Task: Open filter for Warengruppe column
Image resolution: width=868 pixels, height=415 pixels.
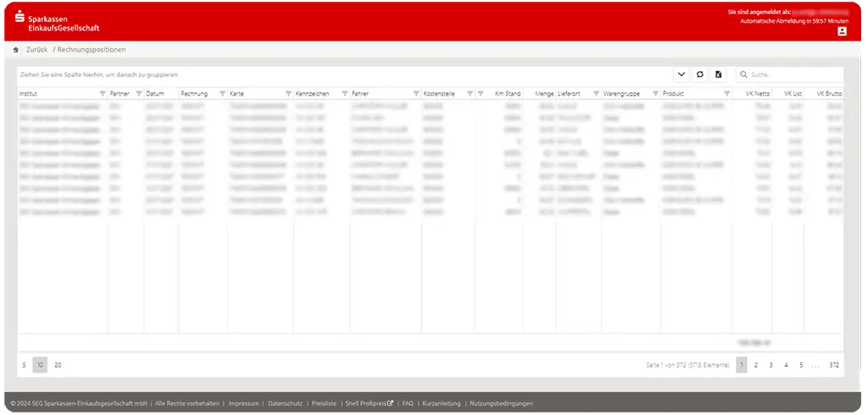Action: [654, 93]
